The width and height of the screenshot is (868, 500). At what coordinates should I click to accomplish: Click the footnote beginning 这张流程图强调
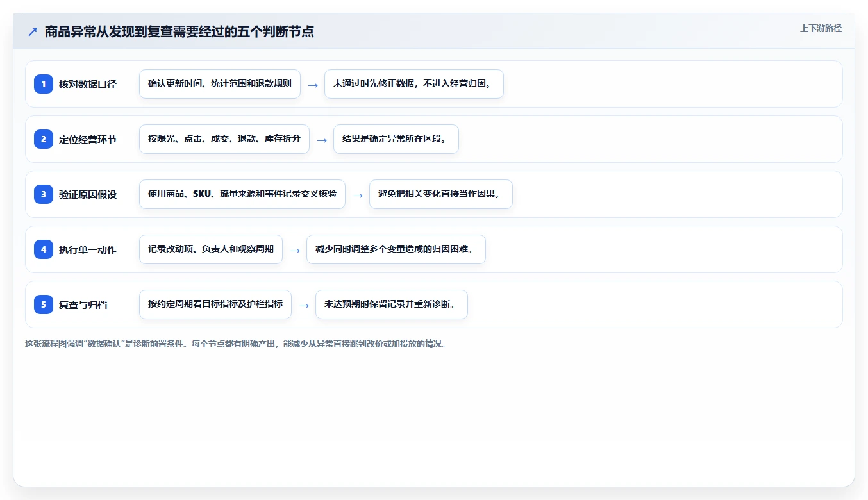[x=235, y=344]
